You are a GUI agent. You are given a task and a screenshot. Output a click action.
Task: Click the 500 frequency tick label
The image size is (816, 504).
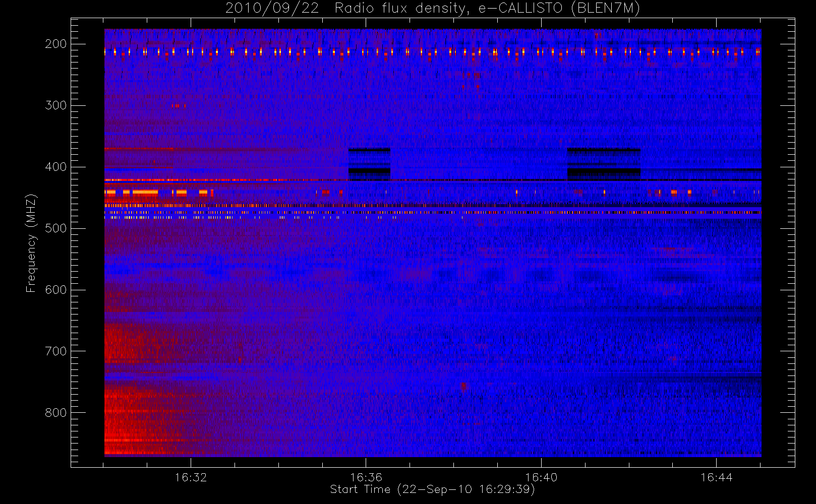point(56,228)
